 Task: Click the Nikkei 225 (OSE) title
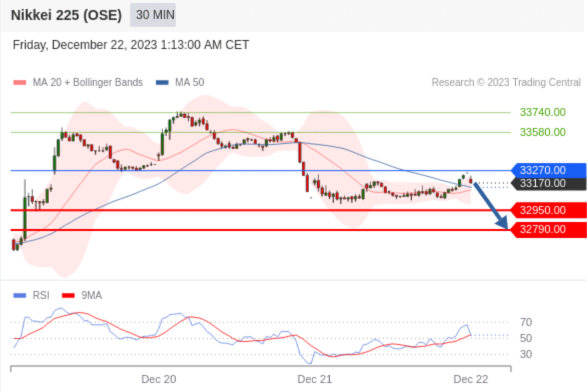66,15
